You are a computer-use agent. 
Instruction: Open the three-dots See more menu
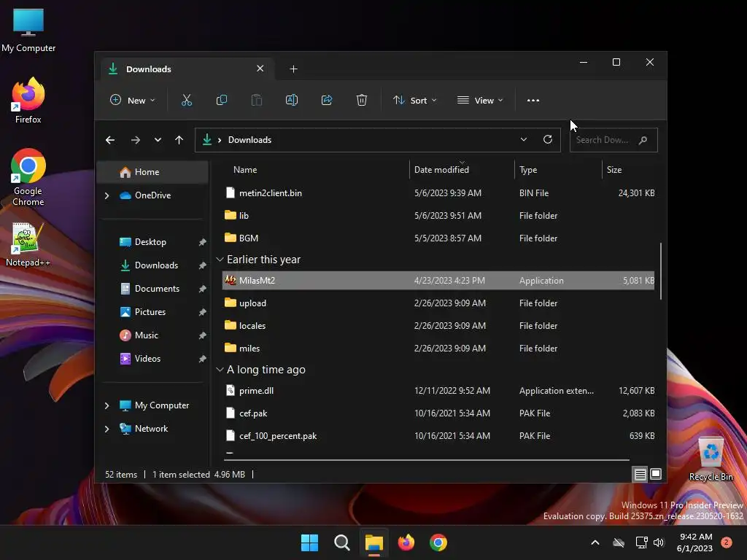click(533, 100)
